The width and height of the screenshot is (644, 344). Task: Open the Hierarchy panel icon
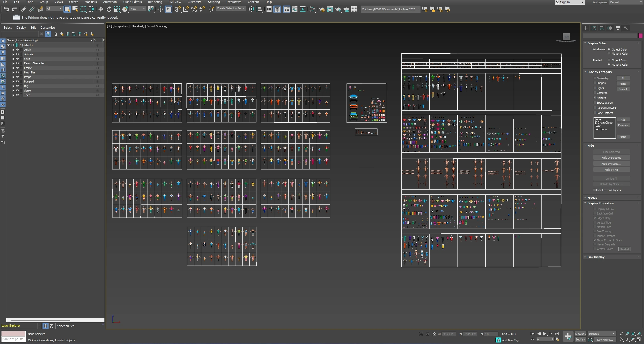point(601,28)
